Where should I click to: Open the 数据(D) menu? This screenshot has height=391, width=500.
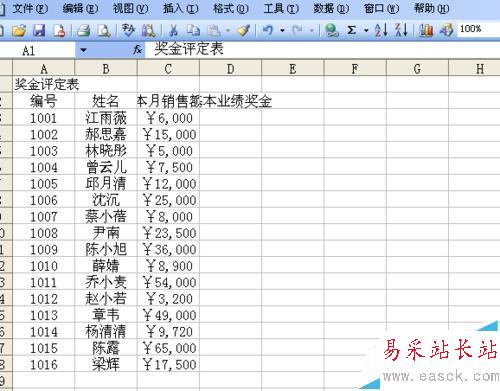(x=331, y=8)
